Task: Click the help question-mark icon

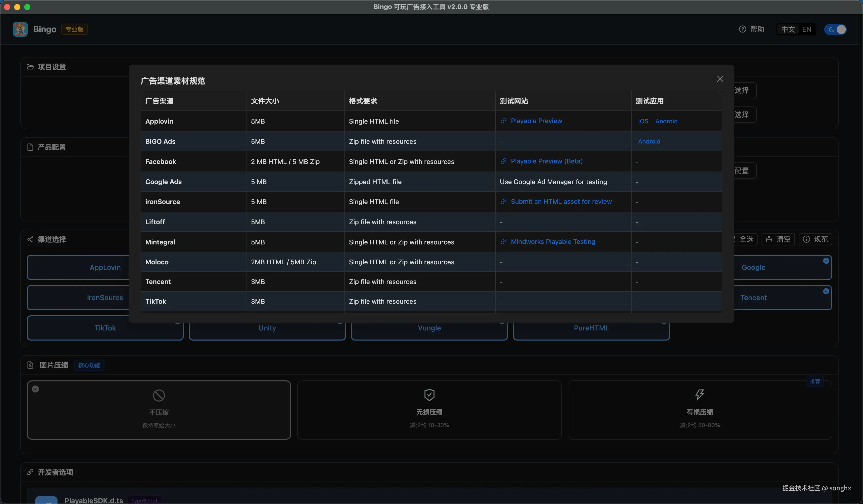Action: click(x=742, y=29)
